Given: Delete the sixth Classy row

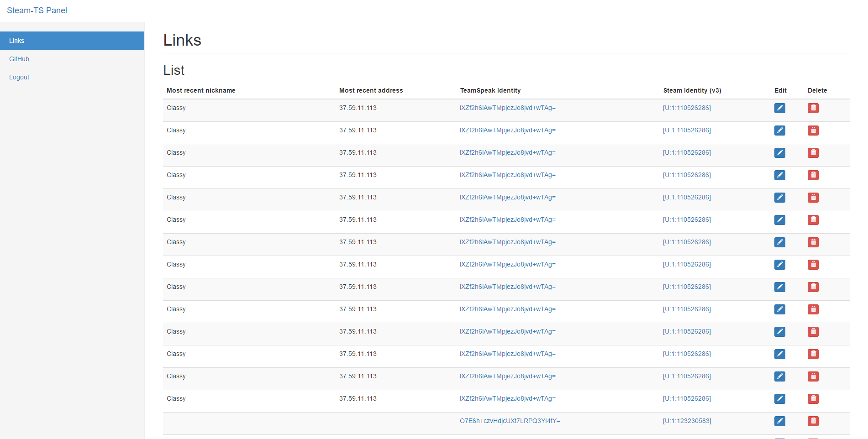Looking at the screenshot, I should coord(813,219).
